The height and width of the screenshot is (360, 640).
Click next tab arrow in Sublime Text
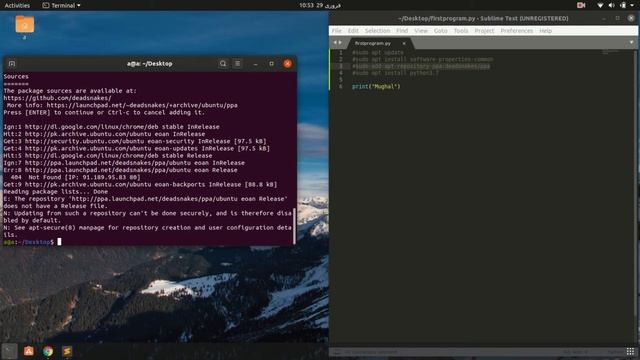(x=340, y=42)
